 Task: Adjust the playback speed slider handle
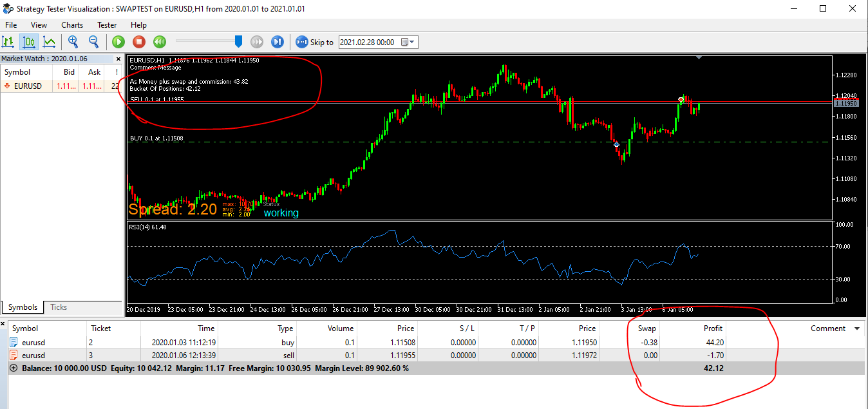pyautogui.click(x=238, y=42)
